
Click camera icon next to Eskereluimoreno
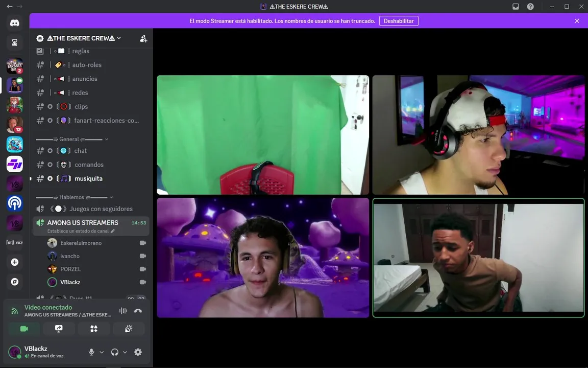point(143,243)
